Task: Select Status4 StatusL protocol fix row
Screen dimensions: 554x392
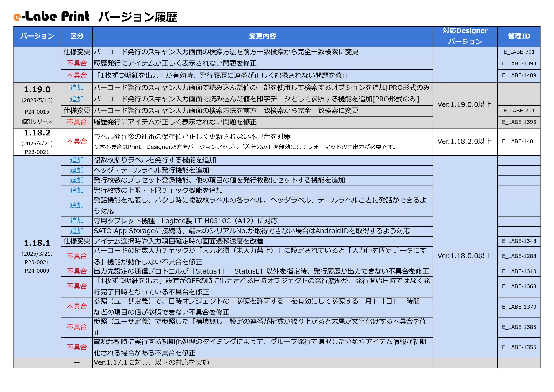Action: click(x=262, y=271)
